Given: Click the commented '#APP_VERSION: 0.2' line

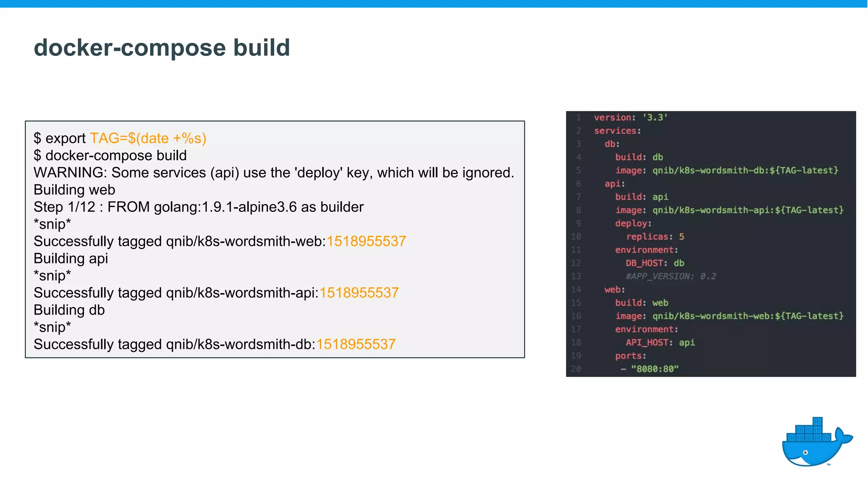Looking at the screenshot, I should 671,276.
